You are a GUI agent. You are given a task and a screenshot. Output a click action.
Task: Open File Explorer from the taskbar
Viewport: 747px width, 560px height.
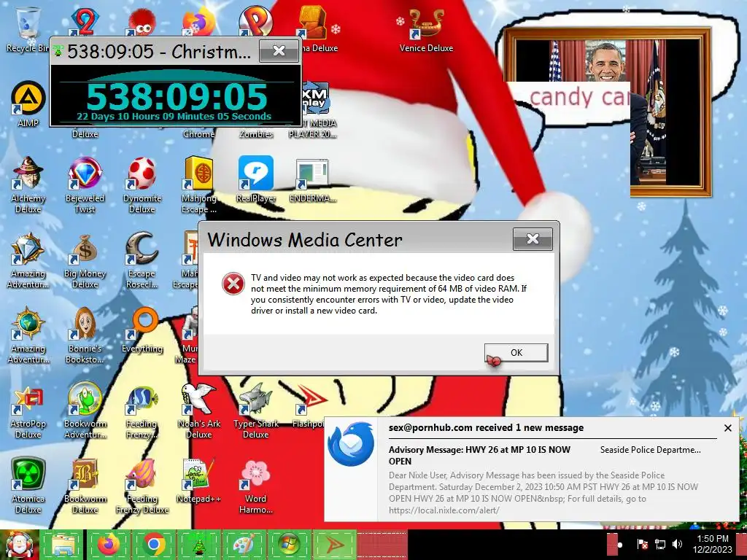(x=63, y=544)
